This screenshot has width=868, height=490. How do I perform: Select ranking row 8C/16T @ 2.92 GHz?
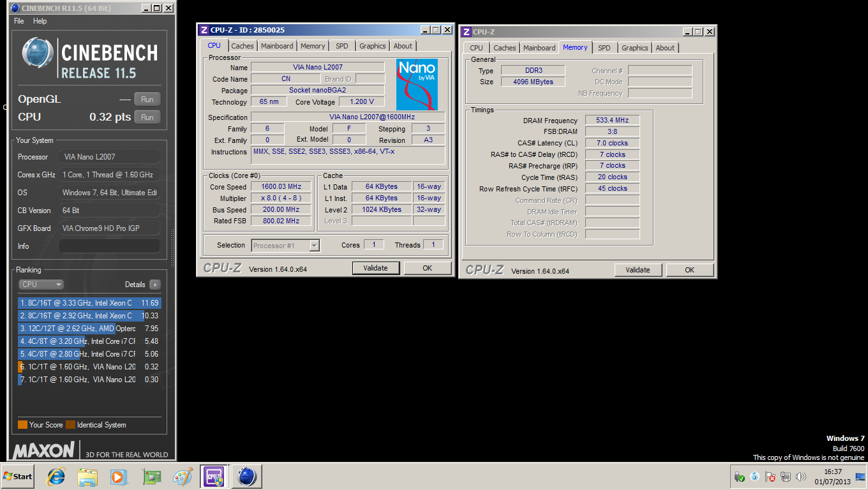[x=89, y=316]
